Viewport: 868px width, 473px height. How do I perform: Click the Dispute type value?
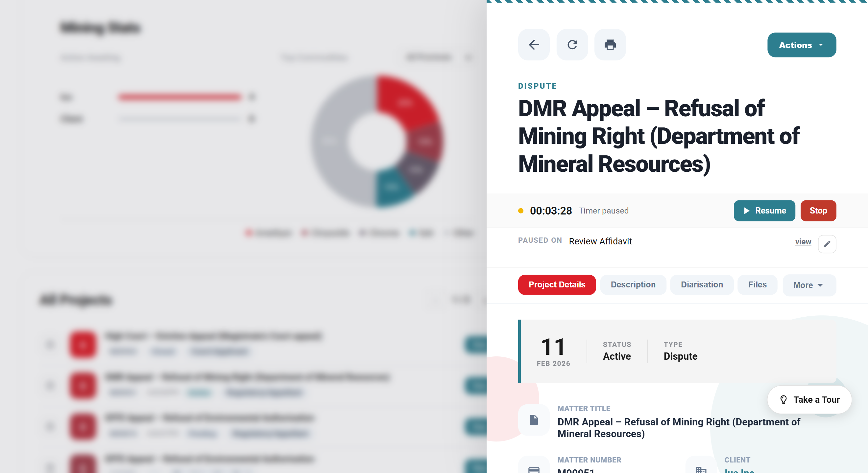click(680, 356)
